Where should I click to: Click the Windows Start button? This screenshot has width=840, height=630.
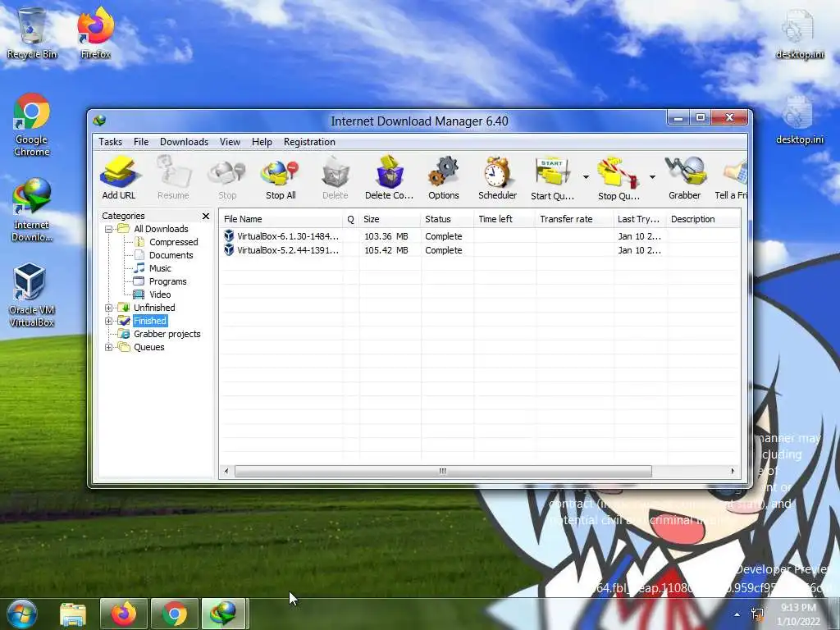tap(21, 614)
